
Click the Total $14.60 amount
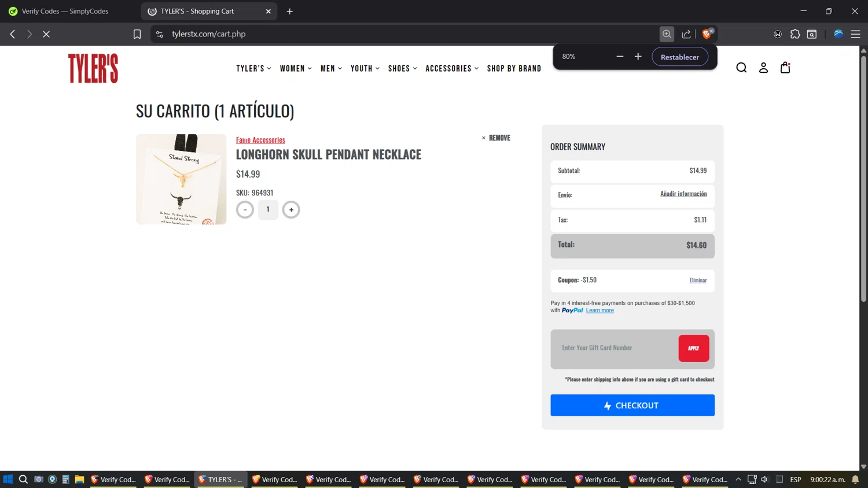point(696,246)
